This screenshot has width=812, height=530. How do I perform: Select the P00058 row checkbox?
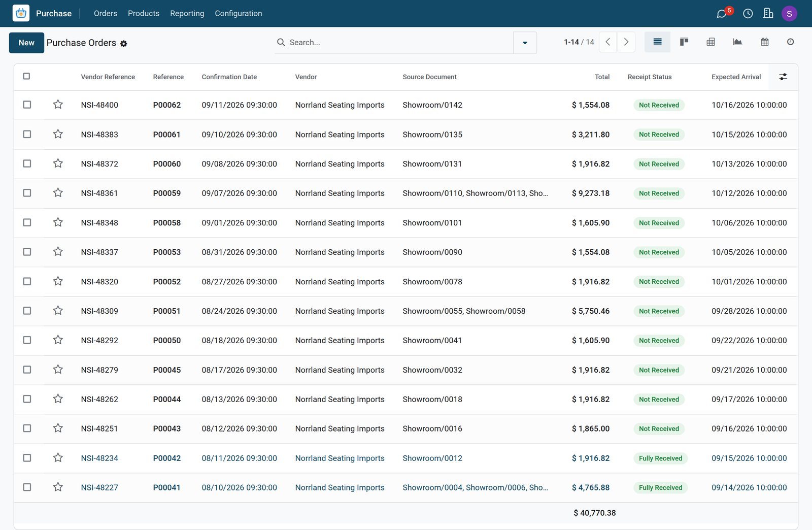[x=27, y=222]
